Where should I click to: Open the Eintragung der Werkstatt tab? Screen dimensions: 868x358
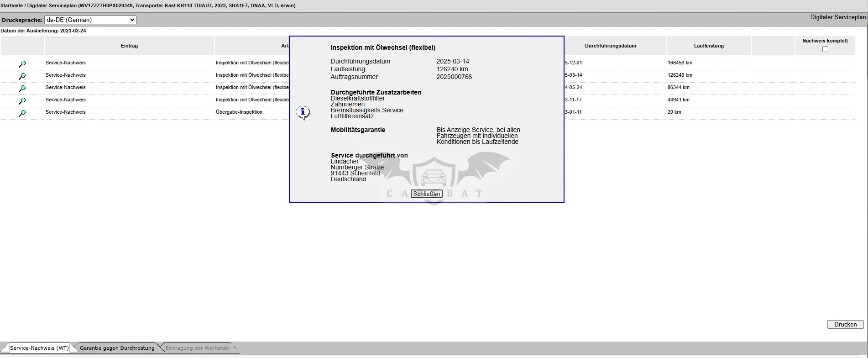[x=197, y=348]
